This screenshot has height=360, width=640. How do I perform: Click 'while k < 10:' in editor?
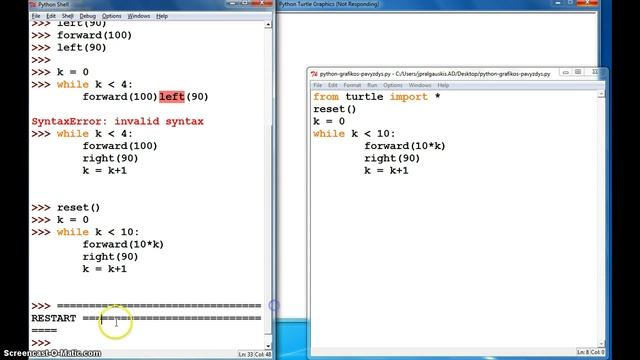click(354, 134)
